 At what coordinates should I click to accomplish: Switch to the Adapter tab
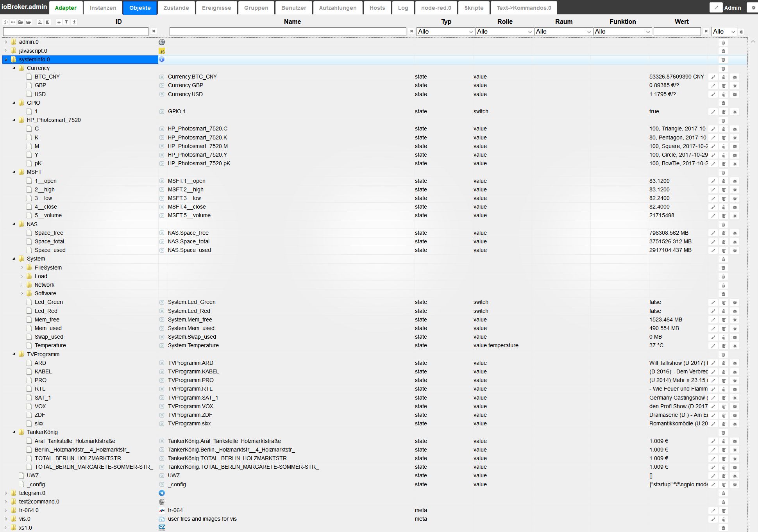pyautogui.click(x=66, y=8)
